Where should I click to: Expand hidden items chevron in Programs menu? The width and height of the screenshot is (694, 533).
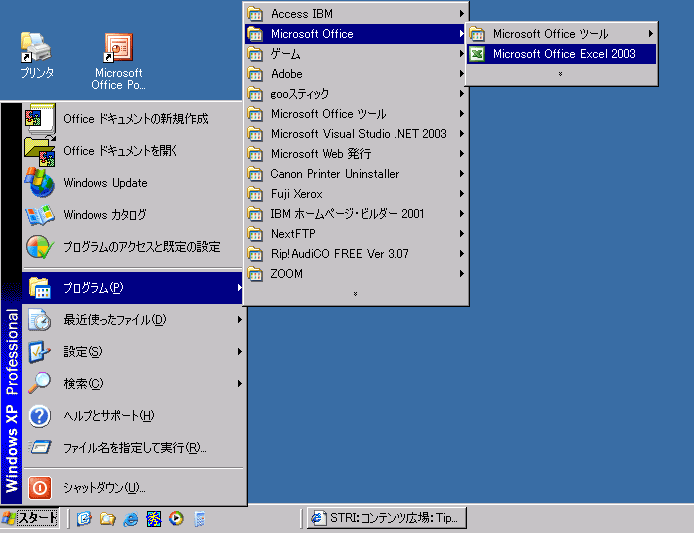click(355, 294)
